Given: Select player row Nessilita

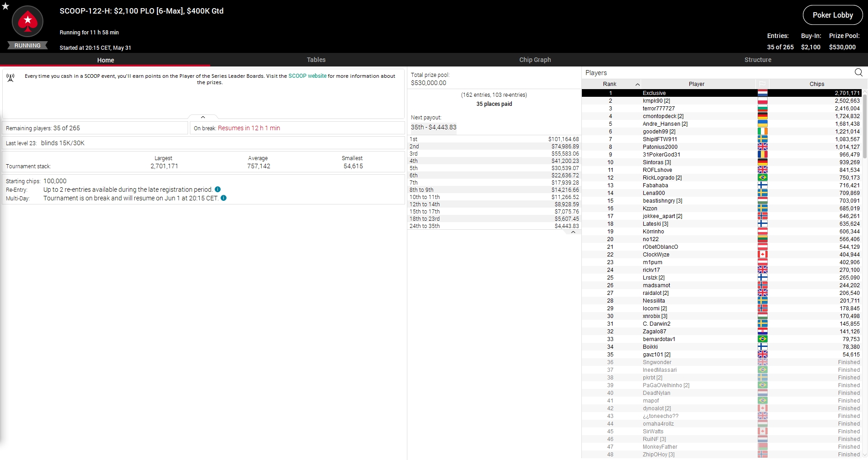Looking at the screenshot, I should [x=722, y=301].
